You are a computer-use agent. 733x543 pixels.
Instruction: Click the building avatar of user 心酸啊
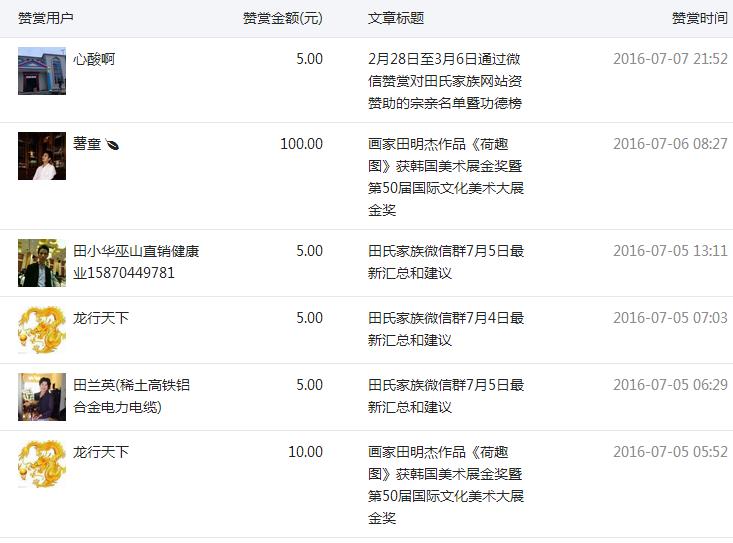pyautogui.click(x=42, y=71)
